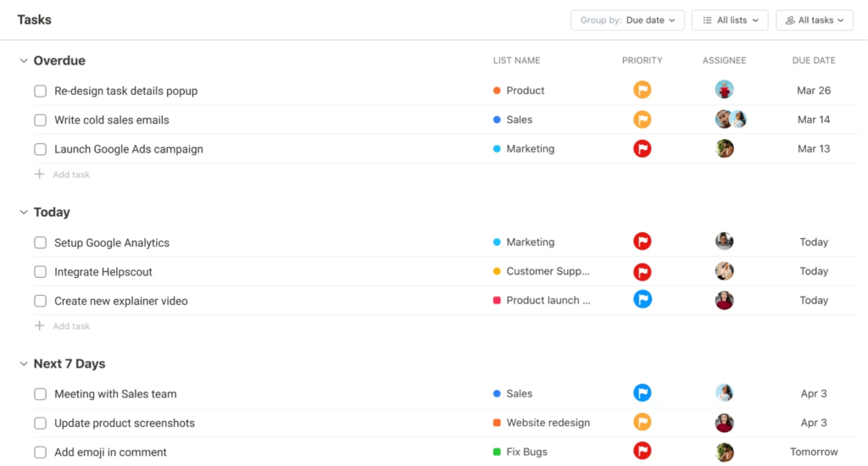The image size is (868, 466).
Task: Click the assignee avatar for Setup Google Analytics
Action: (x=724, y=241)
